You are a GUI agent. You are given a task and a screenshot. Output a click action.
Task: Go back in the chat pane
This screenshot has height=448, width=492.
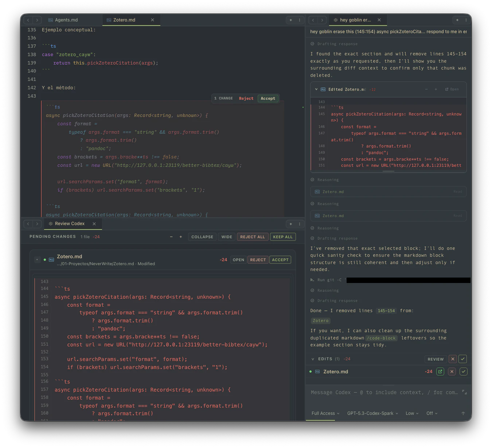click(313, 20)
